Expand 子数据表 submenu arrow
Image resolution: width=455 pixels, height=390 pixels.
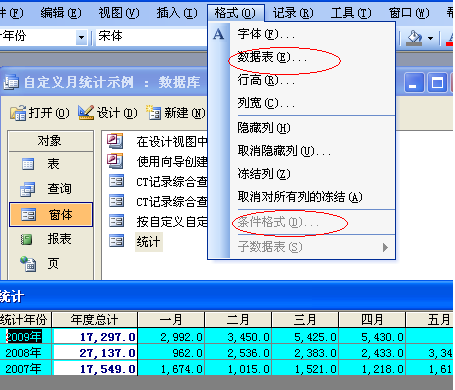[x=385, y=247]
